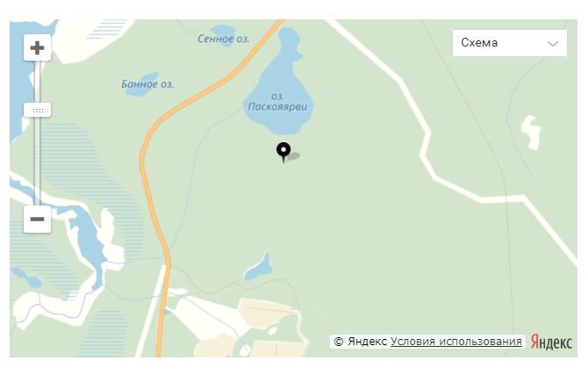
Task: Open Условия использования link
Action: coord(456,342)
